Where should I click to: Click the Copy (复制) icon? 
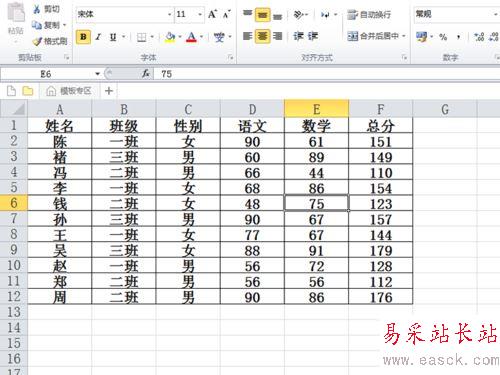point(37,25)
